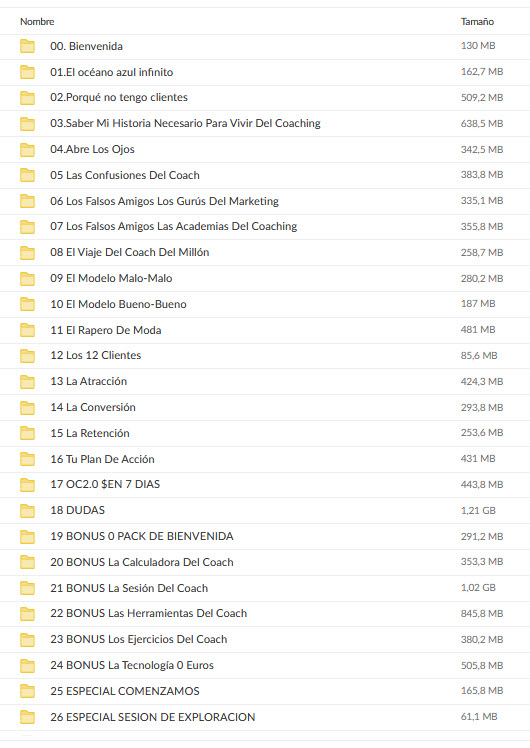530x748 pixels.
Task: Click folder icon for 25 ESPECIAL COMENZAMOS
Action: pos(27,691)
